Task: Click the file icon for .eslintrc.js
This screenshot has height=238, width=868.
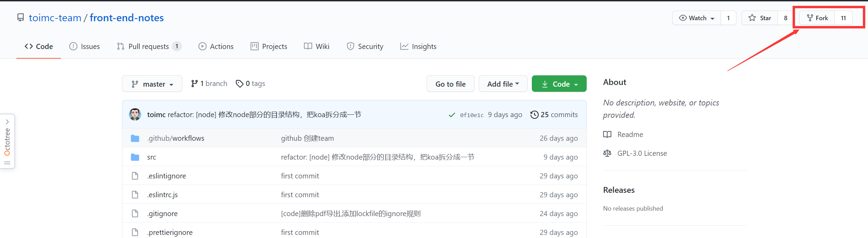Action: pos(135,195)
